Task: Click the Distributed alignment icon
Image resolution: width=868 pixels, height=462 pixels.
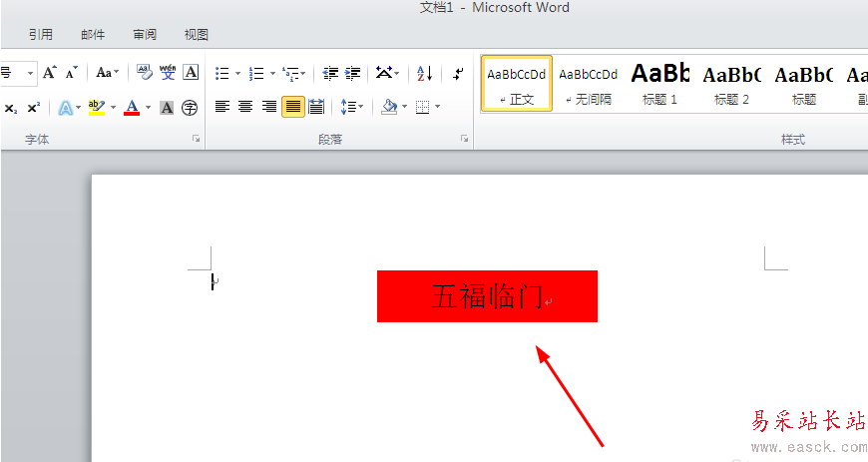Action: coord(316,107)
